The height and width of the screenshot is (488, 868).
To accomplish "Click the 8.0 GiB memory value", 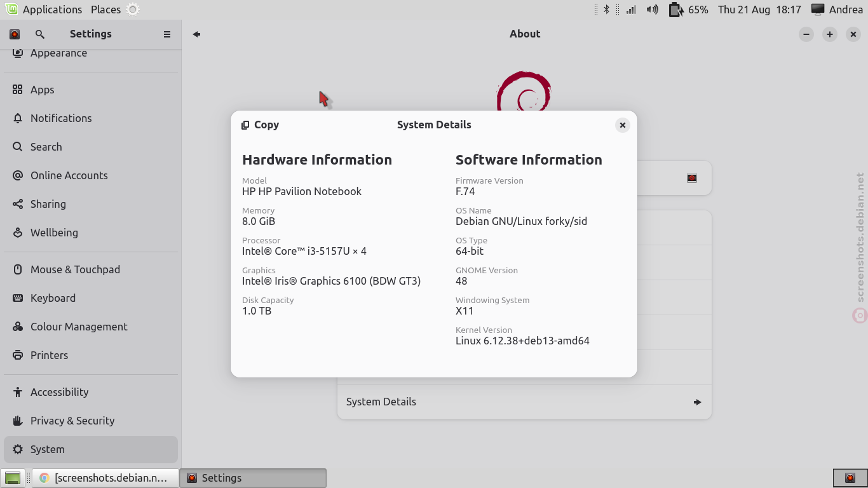I will click(x=259, y=221).
